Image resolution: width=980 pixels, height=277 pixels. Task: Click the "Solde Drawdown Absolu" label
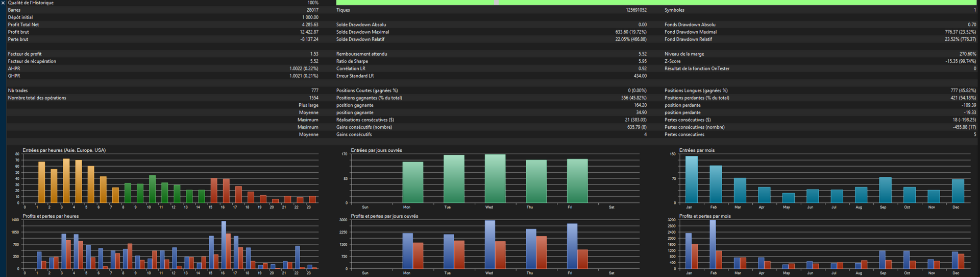click(x=361, y=25)
